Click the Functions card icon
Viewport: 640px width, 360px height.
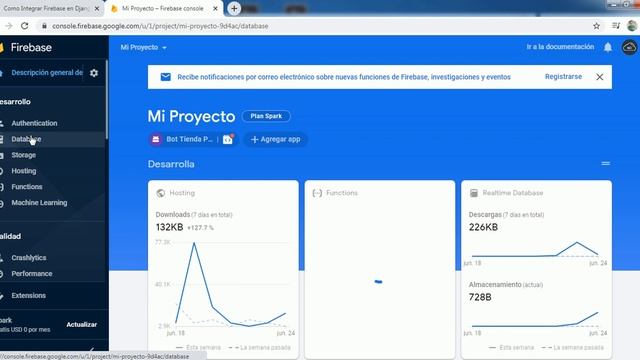(x=317, y=193)
